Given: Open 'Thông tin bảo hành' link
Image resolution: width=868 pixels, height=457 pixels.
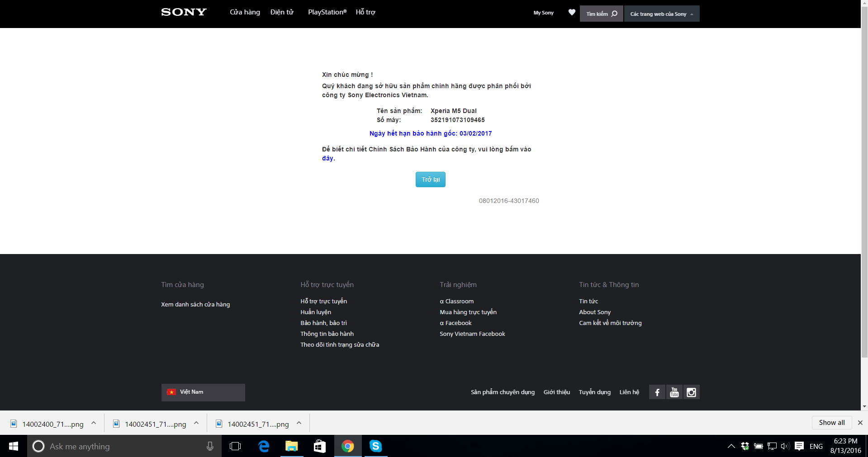Looking at the screenshot, I should pyautogui.click(x=327, y=334).
